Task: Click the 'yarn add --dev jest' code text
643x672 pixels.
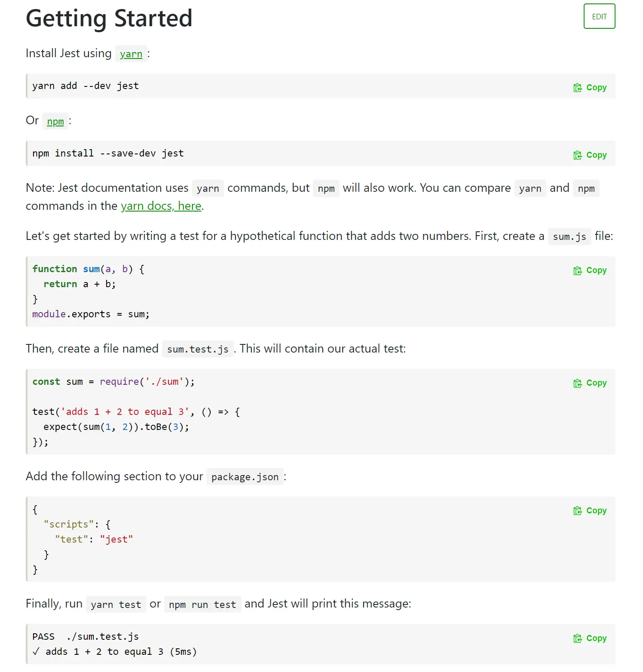Action: click(86, 86)
